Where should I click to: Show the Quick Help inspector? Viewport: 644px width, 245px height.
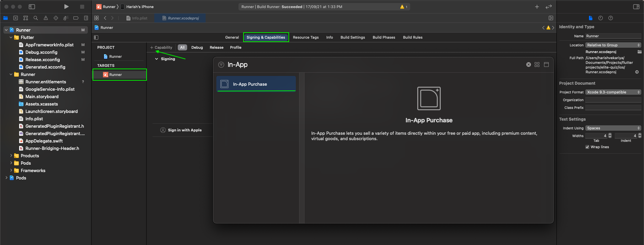click(610, 18)
